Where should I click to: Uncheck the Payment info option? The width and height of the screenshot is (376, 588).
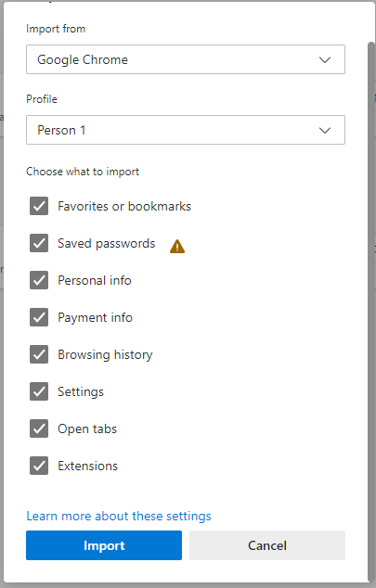tap(39, 317)
